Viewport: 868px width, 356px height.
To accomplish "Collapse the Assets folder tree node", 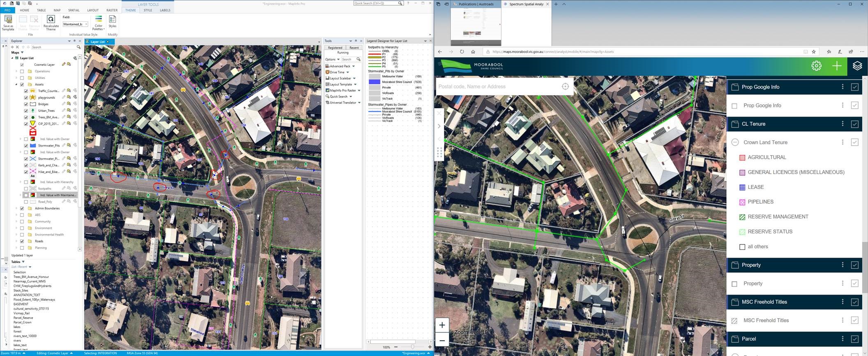I will coord(16,84).
